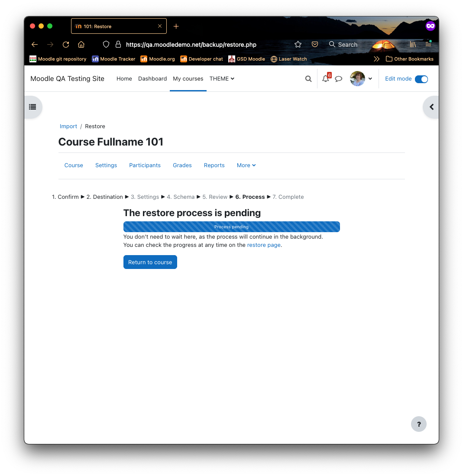Bookmark this page with the star icon
Image resolution: width=463 pixels, height=476 pixels.
click(x=298, y=44)
